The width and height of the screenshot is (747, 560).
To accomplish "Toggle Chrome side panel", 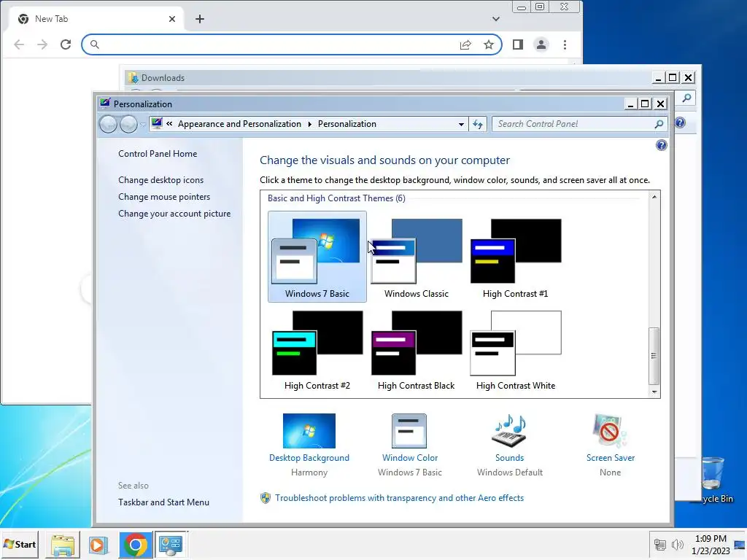I will point(518,44).
